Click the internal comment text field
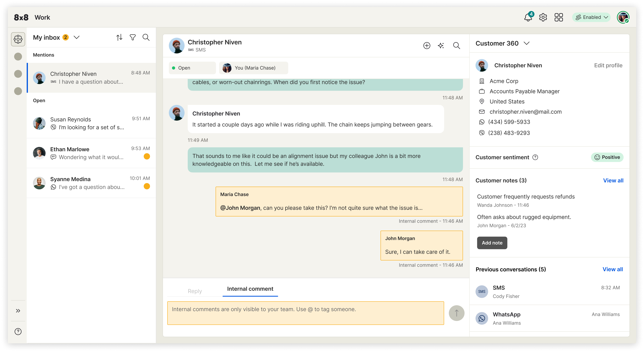644x352 pixels. click(305, 313)
